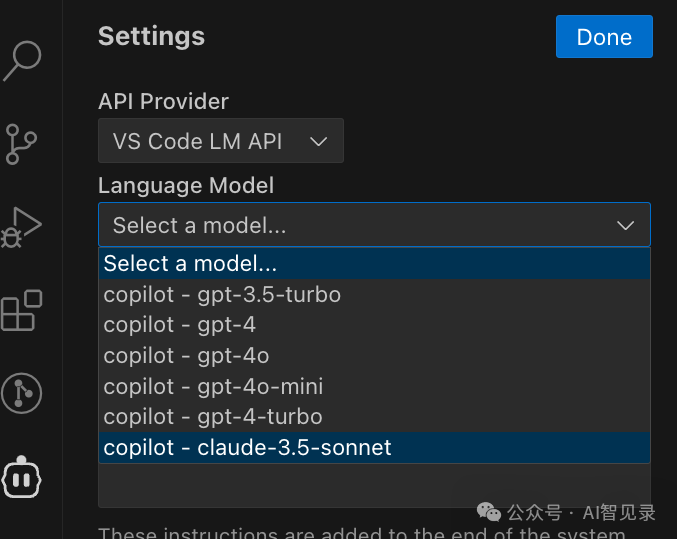The height and width of the screenshot is (539, 677).
Task: Collapse the Language Model dropdown field
Action: (374, 225)
